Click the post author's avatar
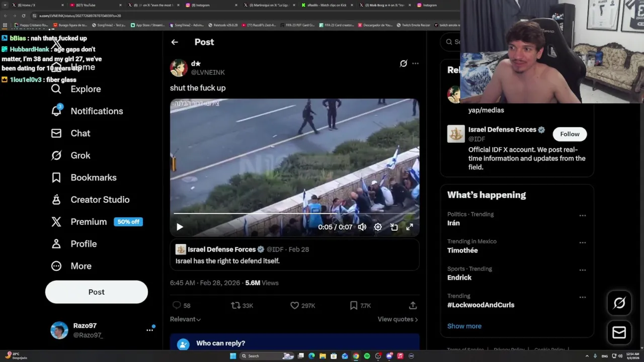 [x=179, y=68]
